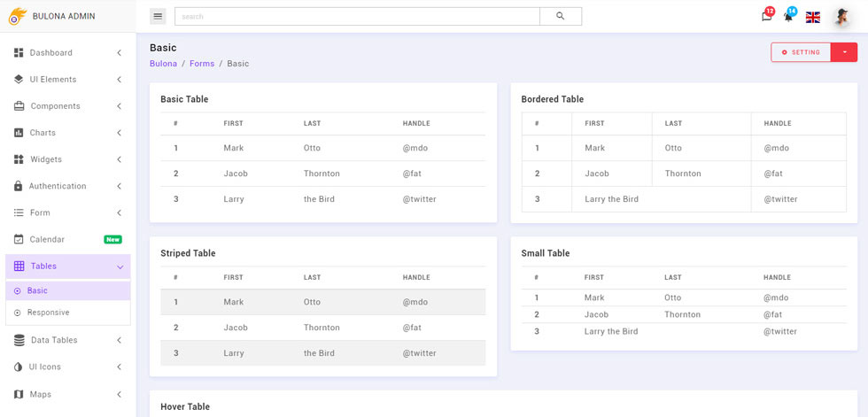Click the Bulona flame logo
Viewport: 868px width, 417px height.
pos(17,16)
